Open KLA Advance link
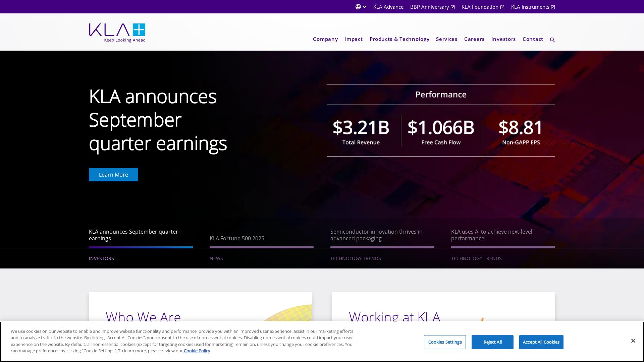Image resolution: width=644 pixels, height=362 pixels. coord(388,7)
